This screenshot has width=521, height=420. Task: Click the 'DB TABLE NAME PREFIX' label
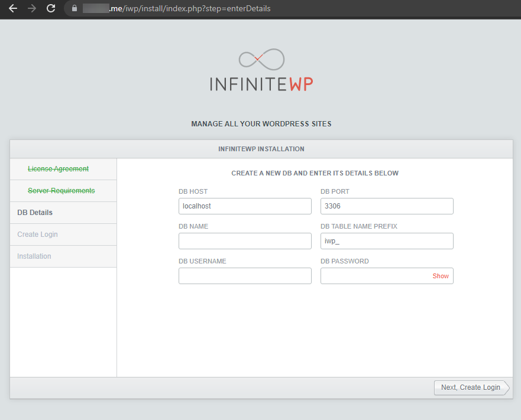[359, 226]
